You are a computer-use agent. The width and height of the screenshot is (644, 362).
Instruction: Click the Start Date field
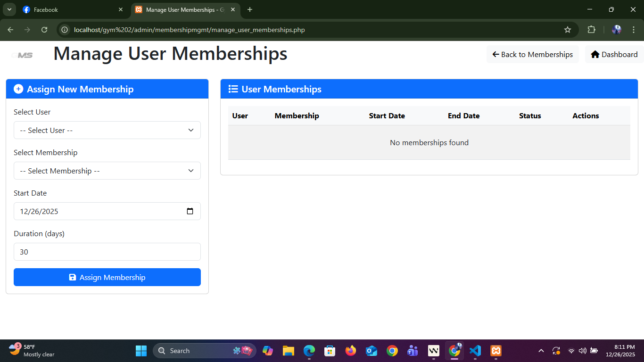(107, 211)
